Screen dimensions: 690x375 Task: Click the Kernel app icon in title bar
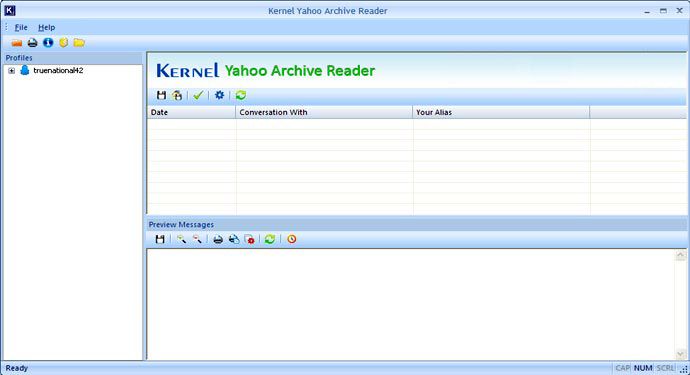(10, 11)
